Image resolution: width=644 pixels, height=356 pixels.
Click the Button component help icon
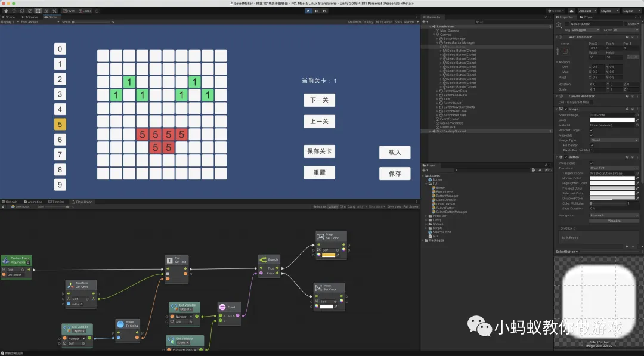(627, 157)
